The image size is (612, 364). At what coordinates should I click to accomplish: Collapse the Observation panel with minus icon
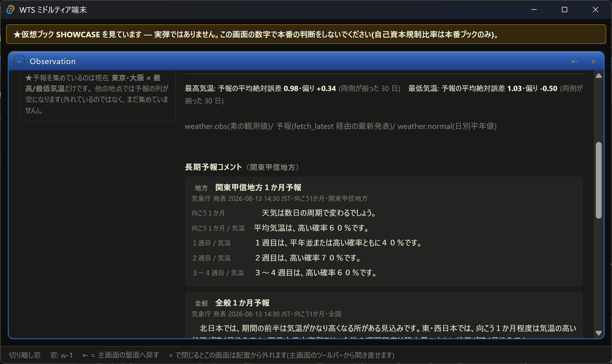click(x=19, y=61)
